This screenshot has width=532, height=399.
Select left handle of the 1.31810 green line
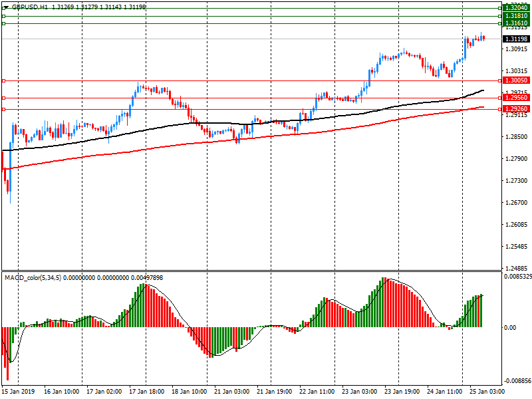[4, 16]
